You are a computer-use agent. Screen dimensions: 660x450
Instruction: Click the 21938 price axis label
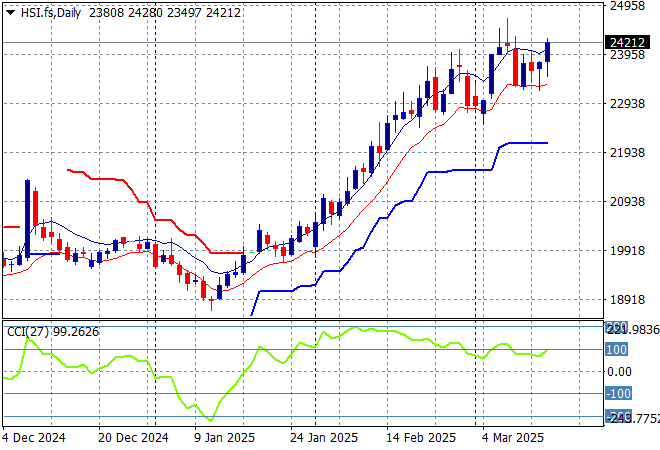point(627,153)
